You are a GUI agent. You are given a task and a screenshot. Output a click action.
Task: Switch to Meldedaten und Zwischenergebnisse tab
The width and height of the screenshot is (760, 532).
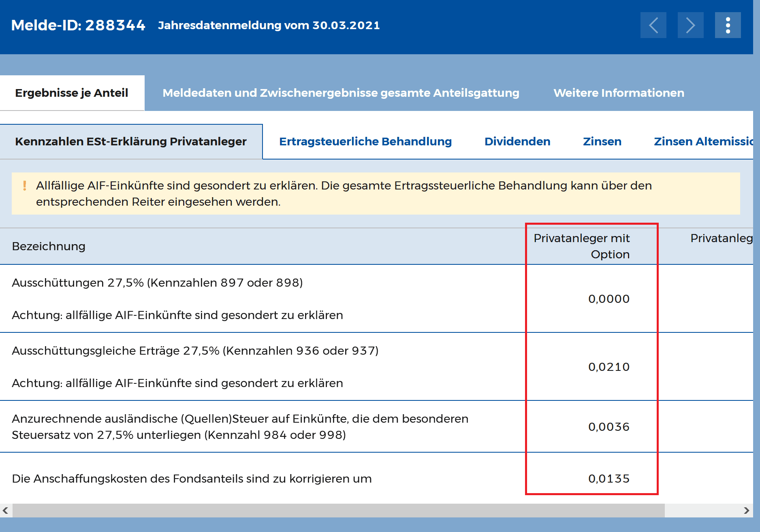[x=341, y=93]
